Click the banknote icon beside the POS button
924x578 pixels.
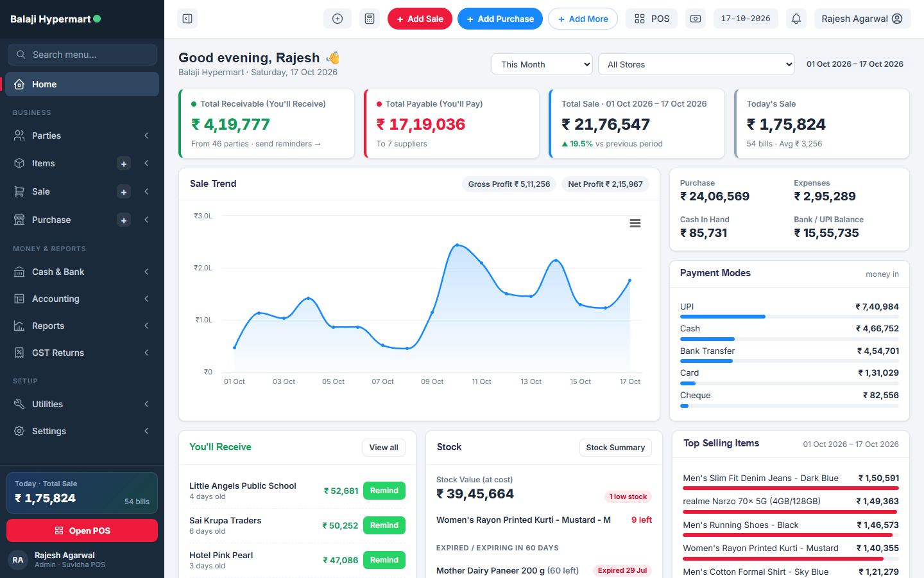pyautogui.click(x=696, y=19)
